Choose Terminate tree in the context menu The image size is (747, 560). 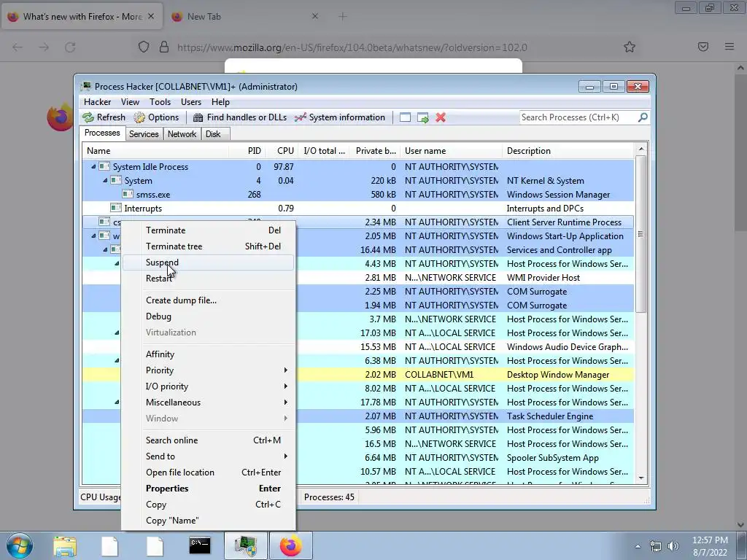208,246
